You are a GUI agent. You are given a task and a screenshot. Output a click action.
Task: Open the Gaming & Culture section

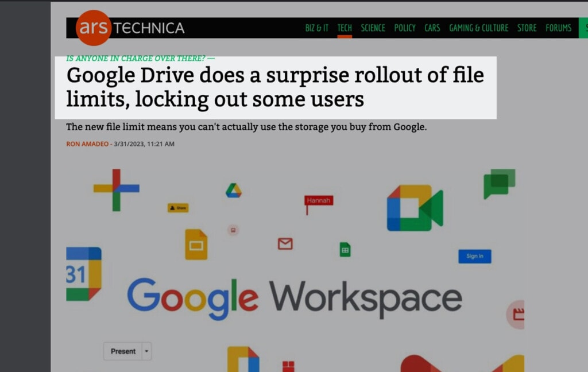click(x=478, y=28)
